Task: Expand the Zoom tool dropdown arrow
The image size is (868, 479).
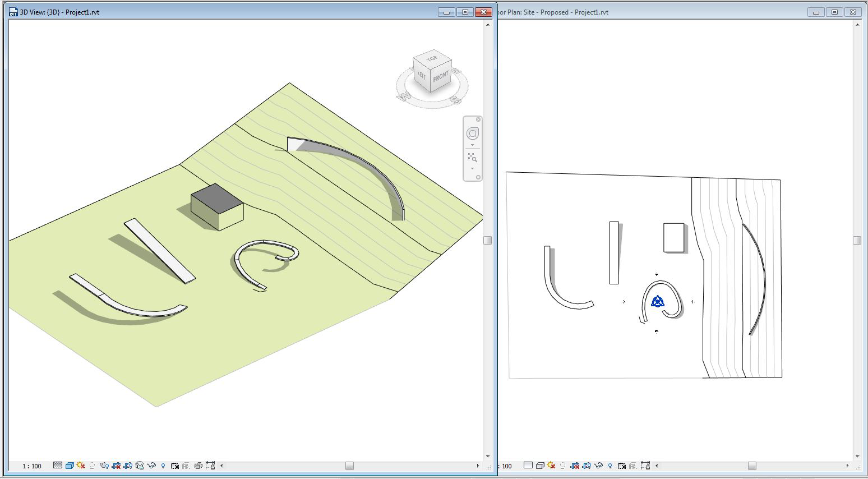Action: 472,168
